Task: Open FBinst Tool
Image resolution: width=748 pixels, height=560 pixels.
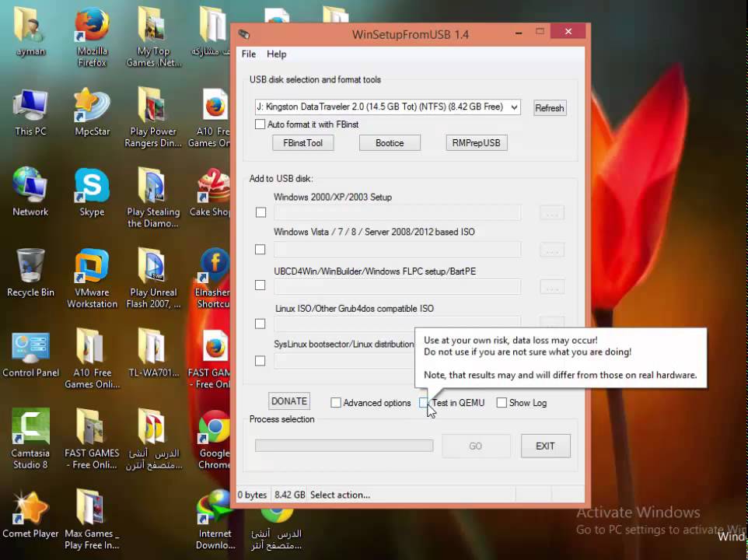Action: tap(303, 143)
